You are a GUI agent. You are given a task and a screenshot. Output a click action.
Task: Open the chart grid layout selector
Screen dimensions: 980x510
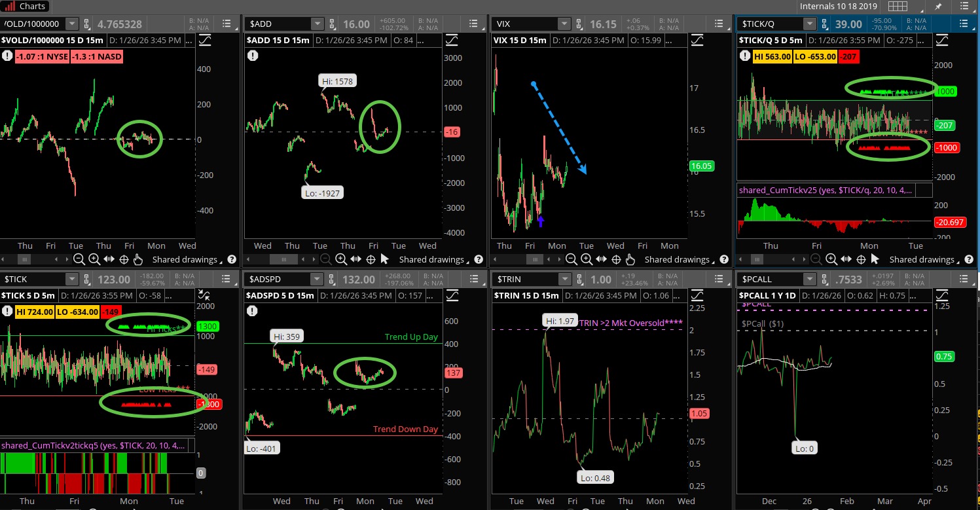click(898, 7)
